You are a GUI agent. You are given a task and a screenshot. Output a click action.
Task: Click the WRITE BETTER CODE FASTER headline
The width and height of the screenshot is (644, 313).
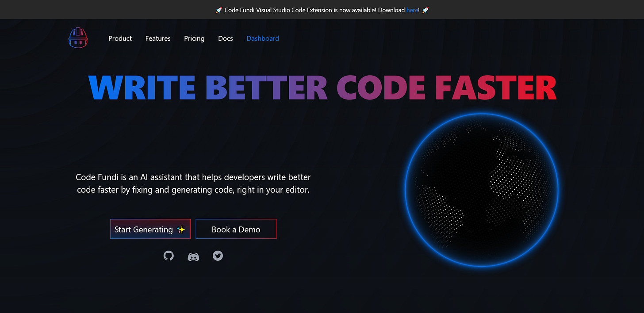(322, 88)
